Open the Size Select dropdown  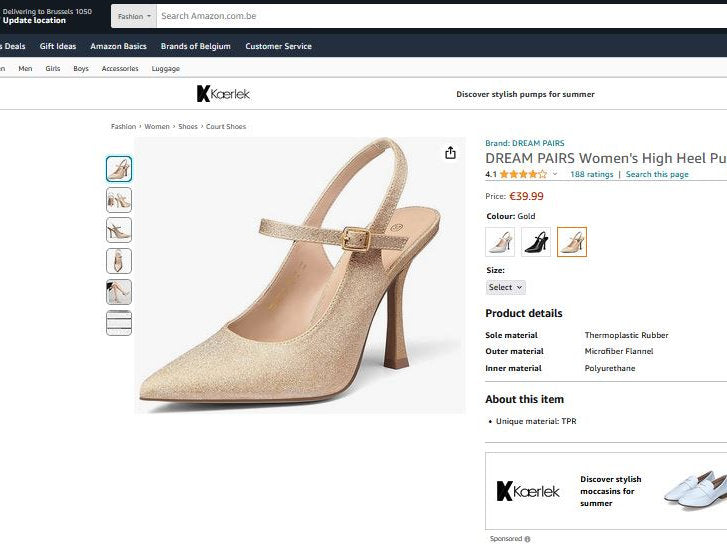(x=505, y=287)
